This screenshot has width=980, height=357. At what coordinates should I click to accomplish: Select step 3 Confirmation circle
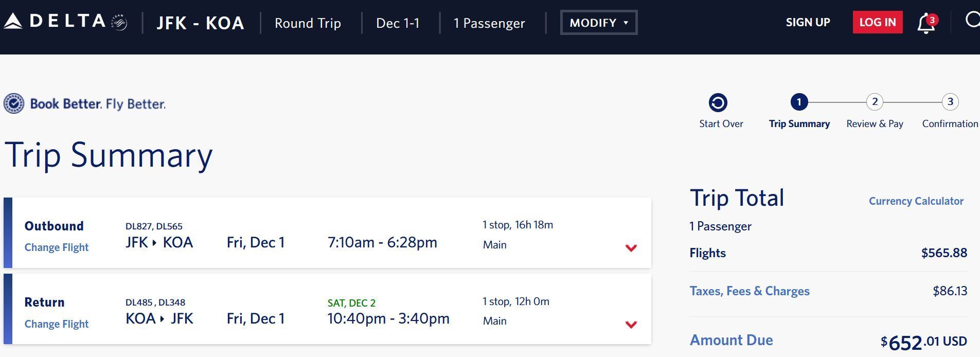coord(950,102)
